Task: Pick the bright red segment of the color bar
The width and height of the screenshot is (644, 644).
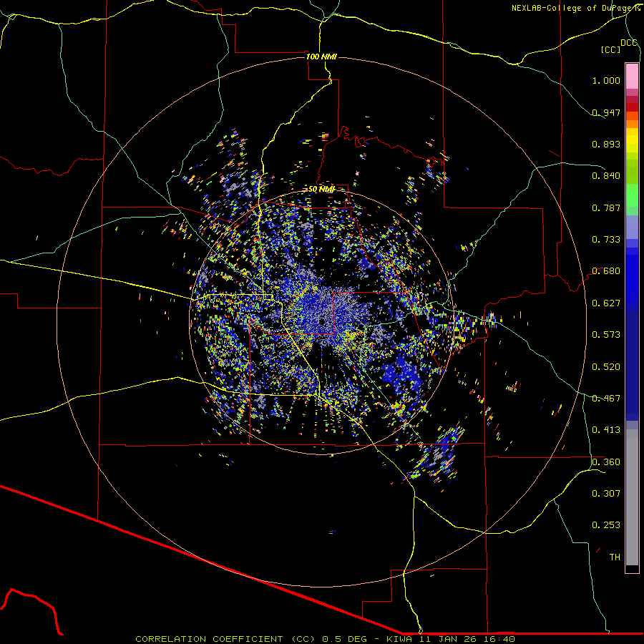Action: click(x=632, y=107)
